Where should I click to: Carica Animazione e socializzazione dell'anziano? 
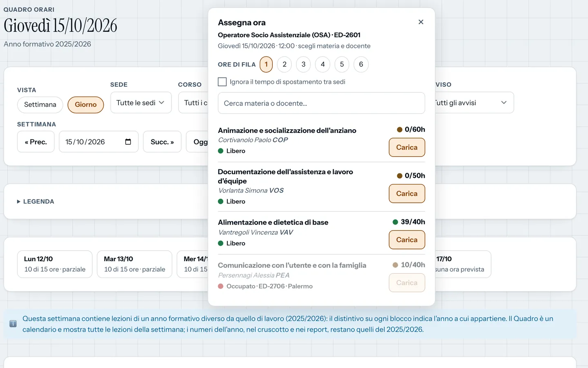point(407,147)
